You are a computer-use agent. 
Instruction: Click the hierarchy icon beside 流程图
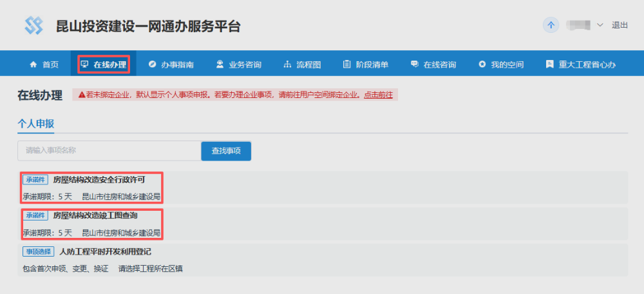click(x=288, y=64)
